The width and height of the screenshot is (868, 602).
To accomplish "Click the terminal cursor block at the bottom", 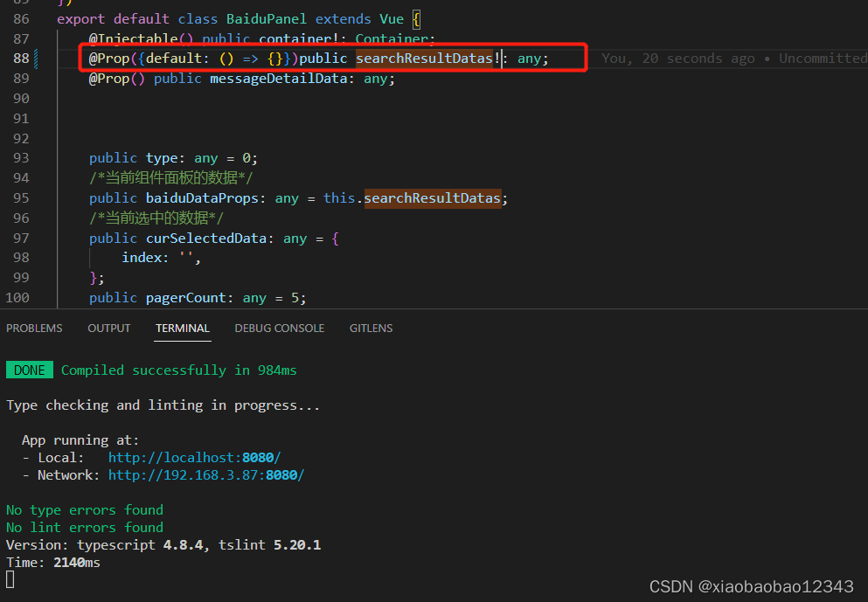I will [9, 578].
